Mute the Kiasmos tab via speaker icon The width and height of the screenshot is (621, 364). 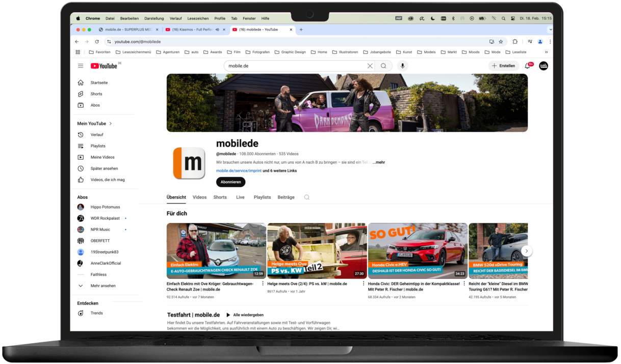218,30
